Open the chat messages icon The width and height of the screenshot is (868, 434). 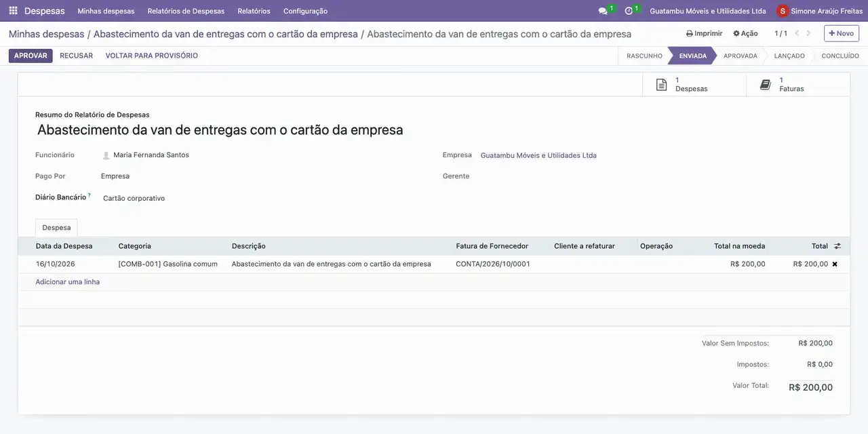coord(603,11)
